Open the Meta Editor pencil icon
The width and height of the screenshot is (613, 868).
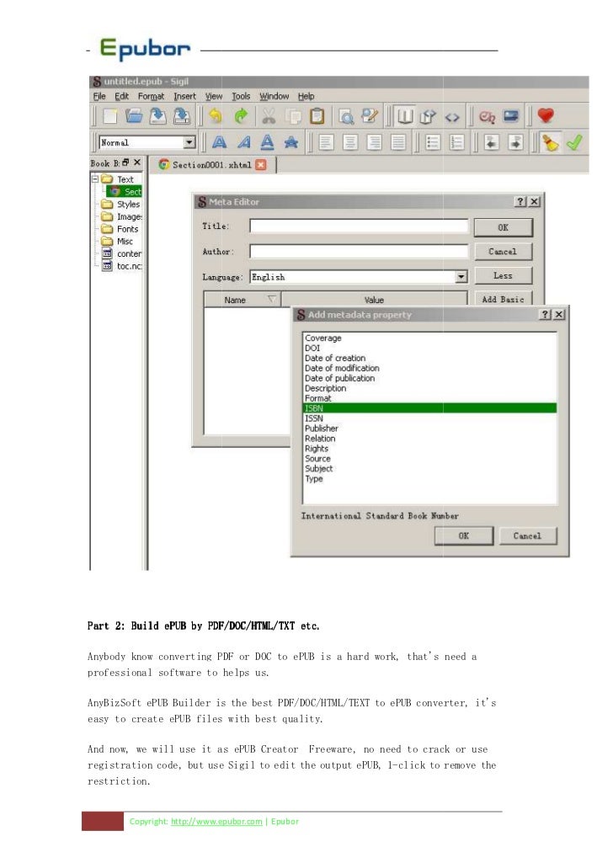coord(370,115)
